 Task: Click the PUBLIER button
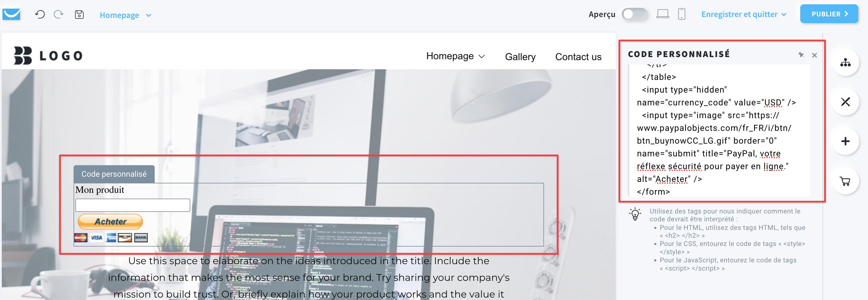pyautogui.click(x=829, y=14)
